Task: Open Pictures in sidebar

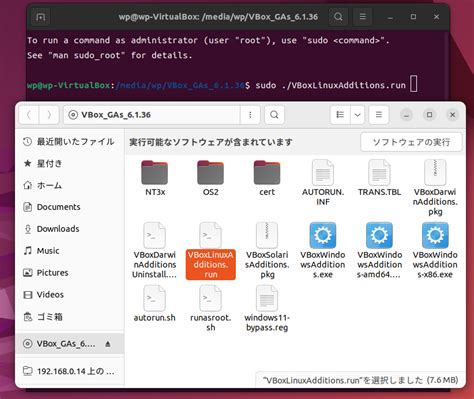Action: tap(69, 273)
